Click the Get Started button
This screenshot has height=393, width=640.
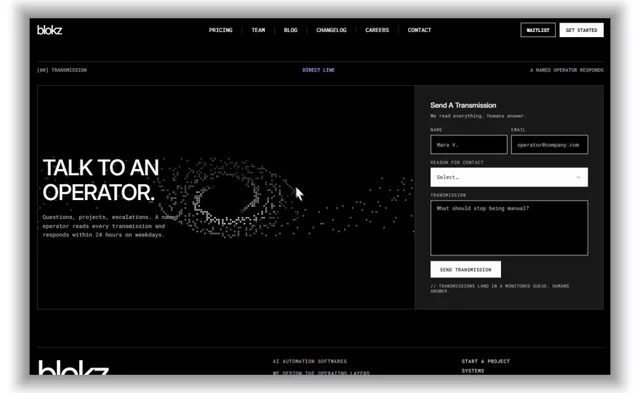(581, 30)
